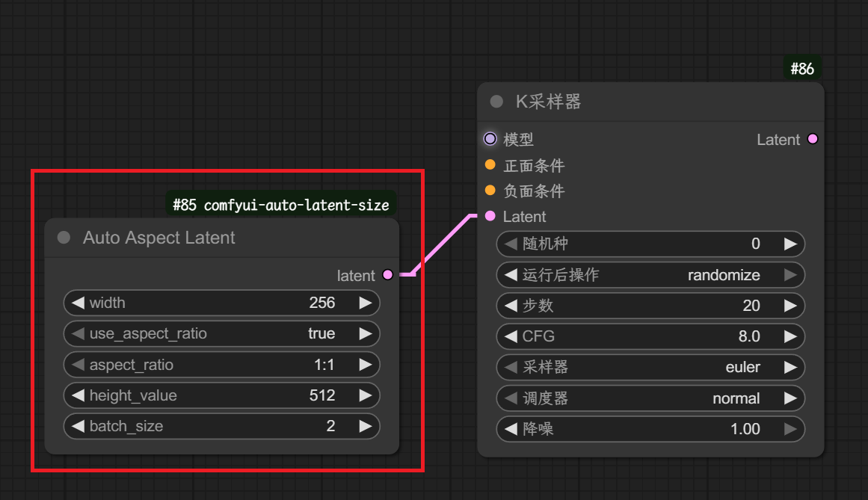Increase 随机种 seed with right arrow
Screen dimensions: 868x500
pyautogui.click(x=790, y=244)
